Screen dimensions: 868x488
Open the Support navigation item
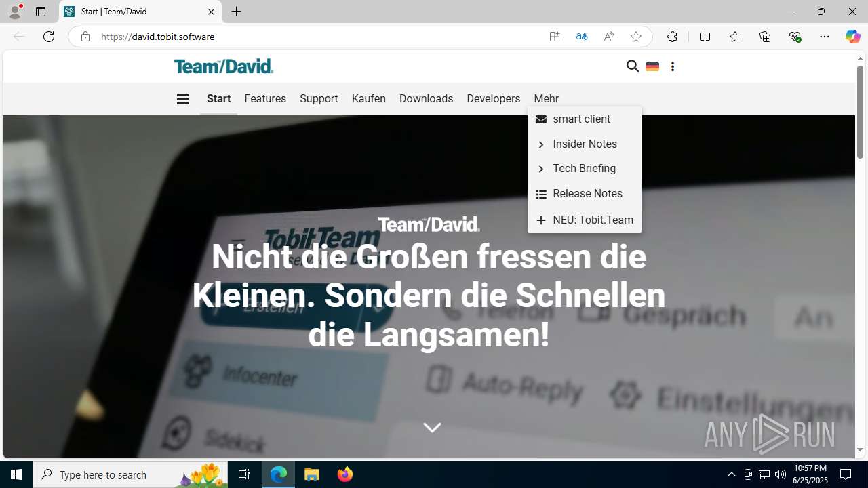pyautogui.click(x=319, y=99)
